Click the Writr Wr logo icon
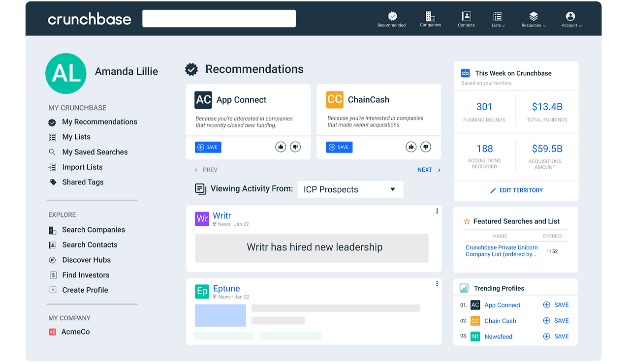This screenshot has height=364, width=630. (202, 219)
